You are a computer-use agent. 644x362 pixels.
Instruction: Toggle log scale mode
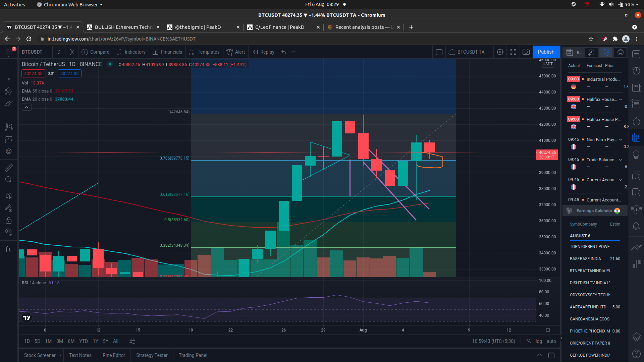point(539,341)
